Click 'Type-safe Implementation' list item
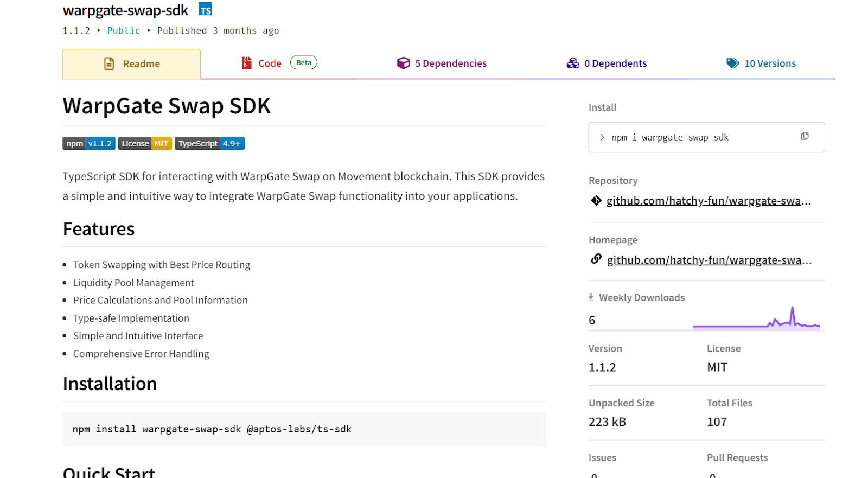 131,318
